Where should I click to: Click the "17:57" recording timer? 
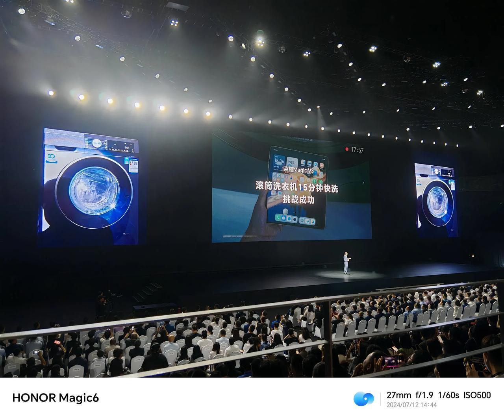click(358, 150)
